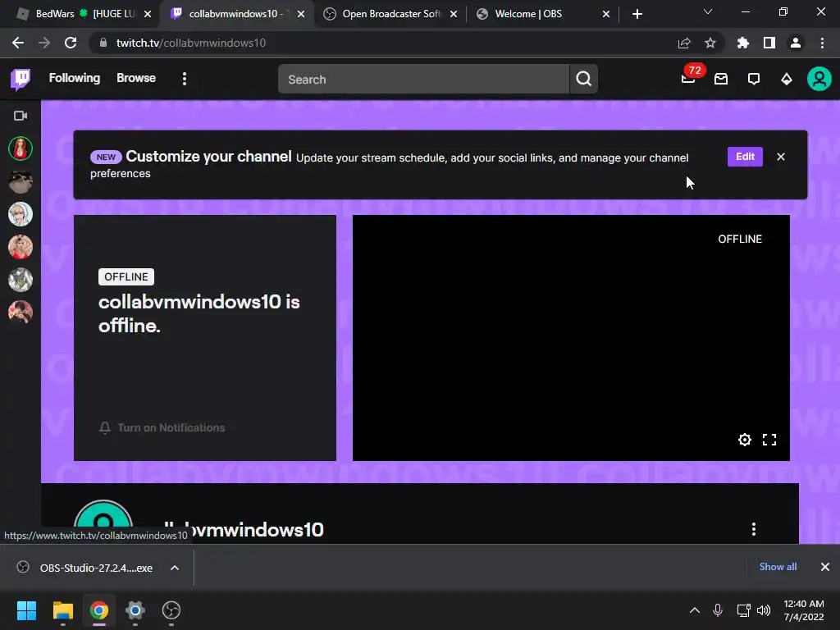840x630 pixels.
Task: Open File Explorer from the taskbar
Action: point(62,610)
